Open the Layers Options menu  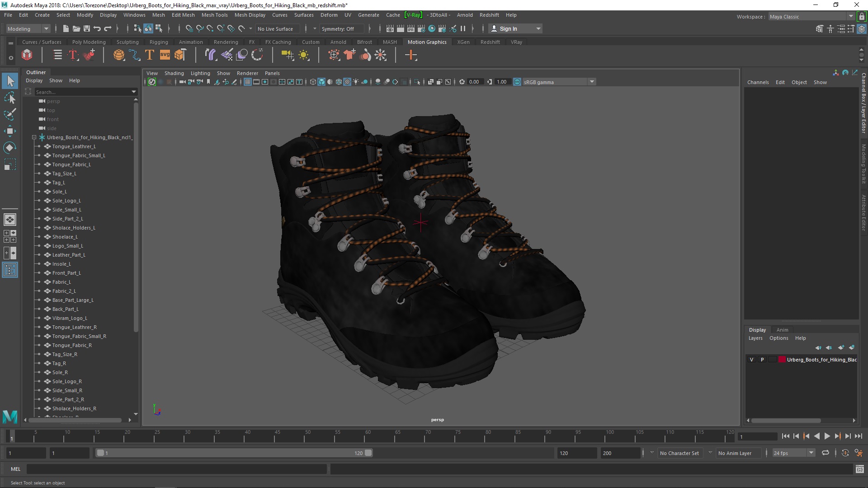(x=778, y=338)
